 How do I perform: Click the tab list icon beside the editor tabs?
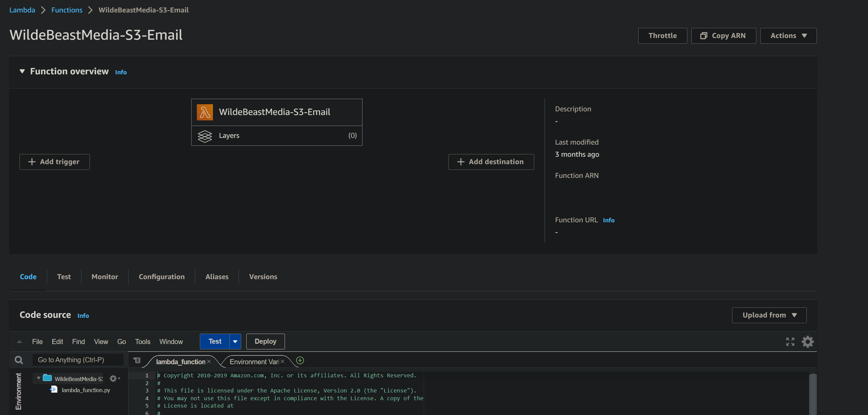click(137, 361)
